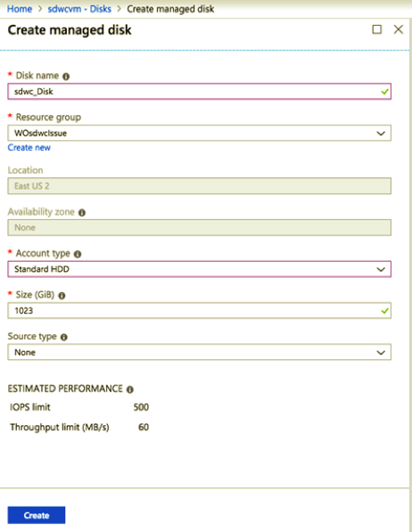Viewport: 412px width, 532px height.
Task: Click the Availability zone info icon
Action: [82, 213]
